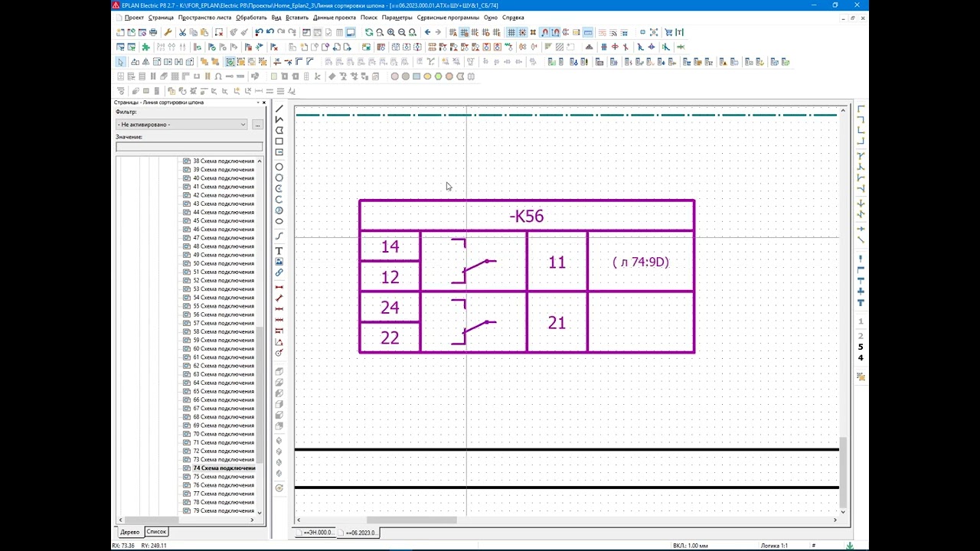Click the Cut scissors icon
The width and height of the screenshot is (980, 551).
pyautogui.click(x=182, y=32)
